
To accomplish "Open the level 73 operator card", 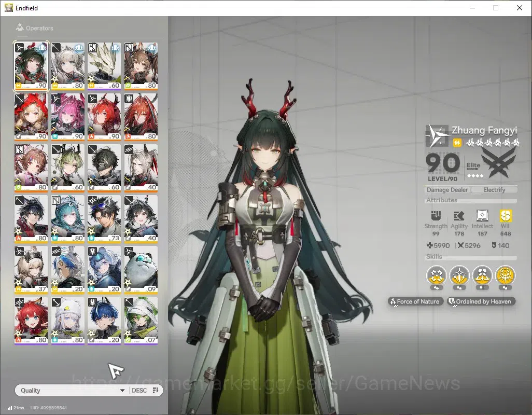I will coord(104,219).
